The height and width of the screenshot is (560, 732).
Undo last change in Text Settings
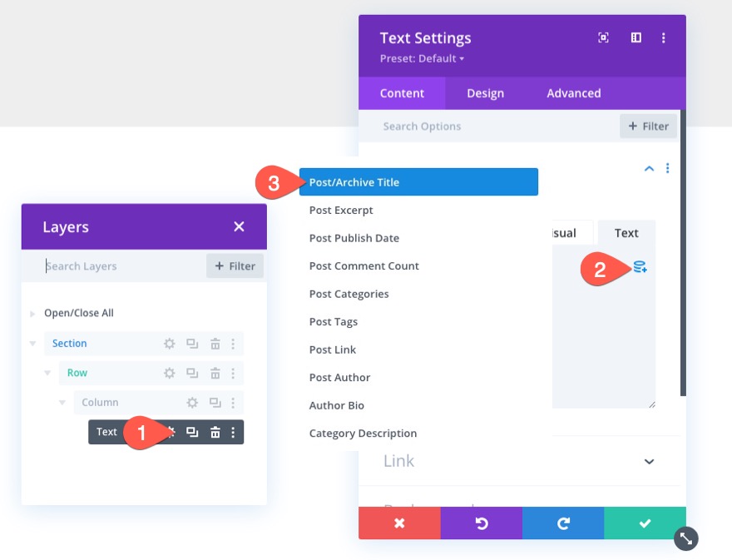tap(482, 523)
